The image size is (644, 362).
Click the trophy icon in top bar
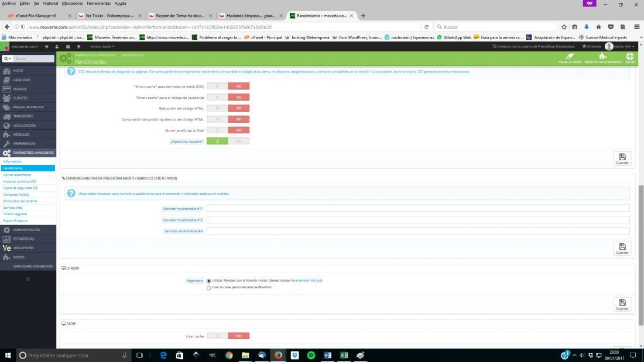(x=78, y=47)
